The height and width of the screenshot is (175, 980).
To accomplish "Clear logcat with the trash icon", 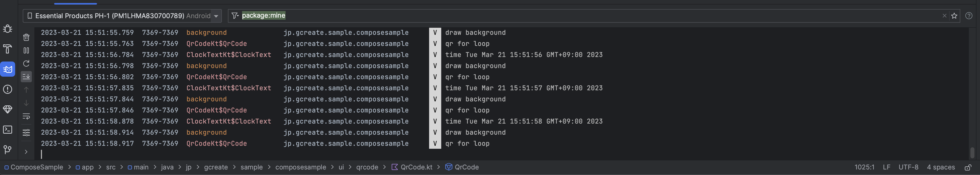I will tap(26, 37).
